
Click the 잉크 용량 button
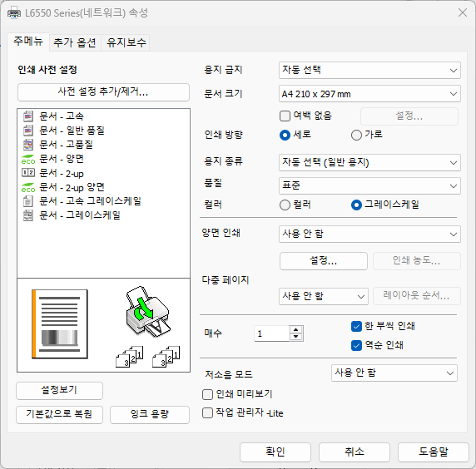[150, 414]
